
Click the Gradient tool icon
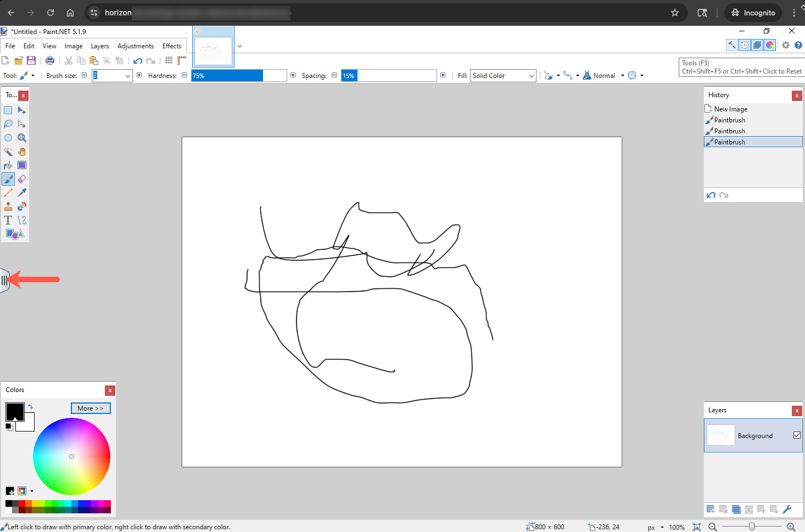(22, 165)
